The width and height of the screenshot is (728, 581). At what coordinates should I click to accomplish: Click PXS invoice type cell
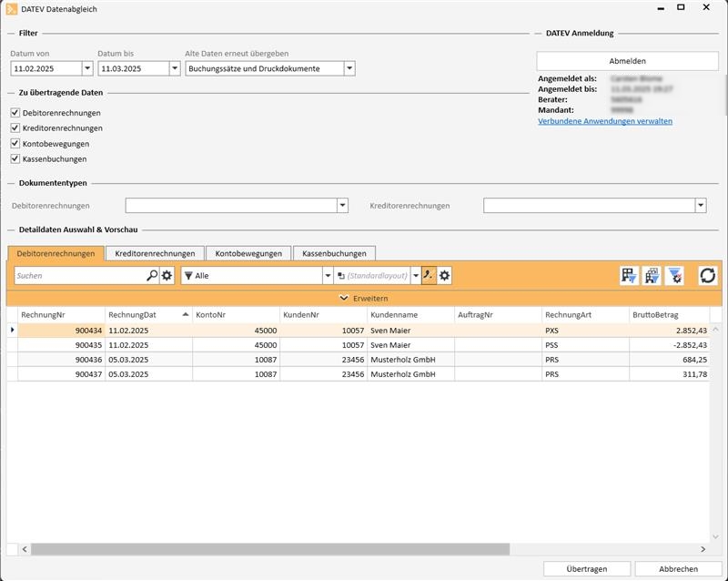[x=585, y=331]
